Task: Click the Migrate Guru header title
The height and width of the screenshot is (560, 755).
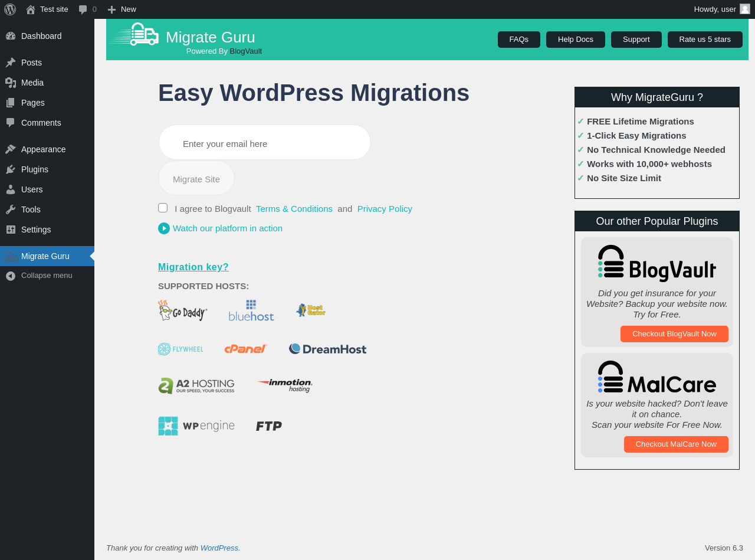Action: tap(211, 37)
